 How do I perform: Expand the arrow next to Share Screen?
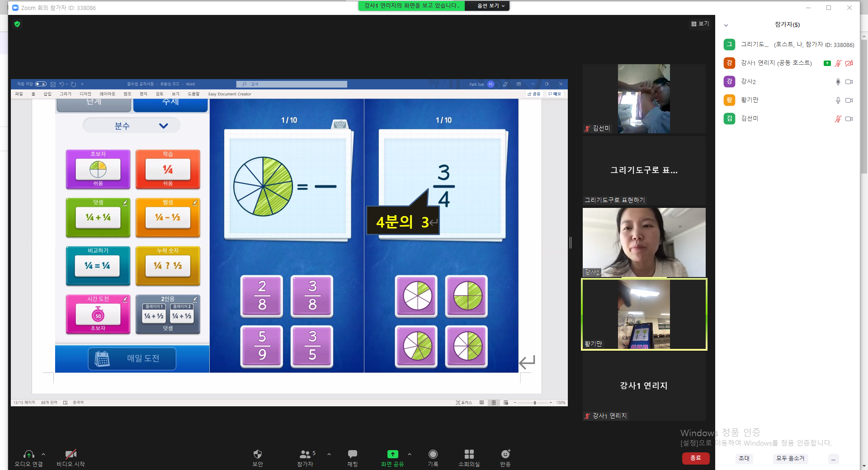(x=410, y=454)
